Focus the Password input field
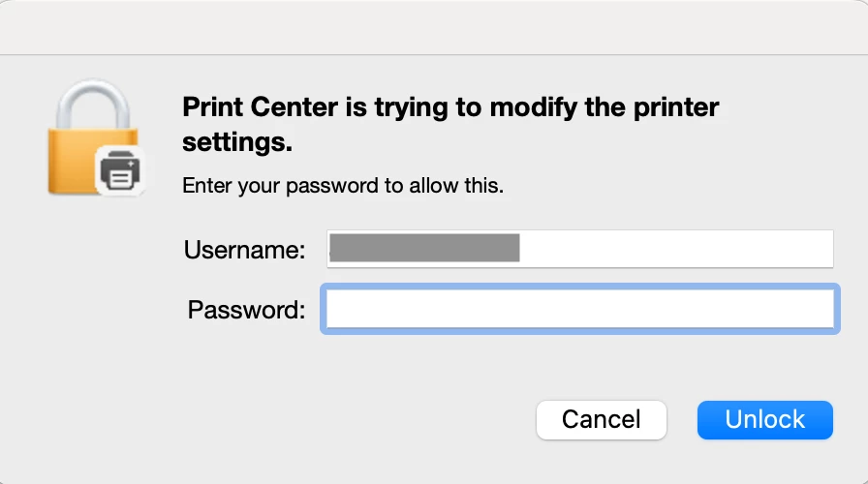The image size is (868, 484). coord(580,309)
